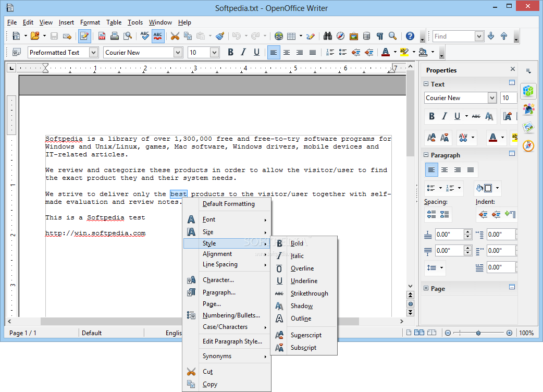Screen dimensions: 543x392
Task: Click the zoom slider handle
Action: point(478,333)
